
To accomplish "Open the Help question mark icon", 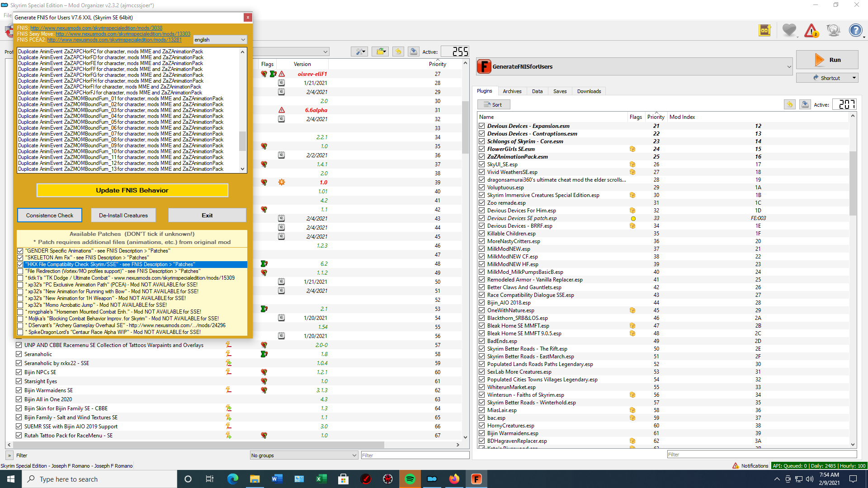I will (855, 30).
